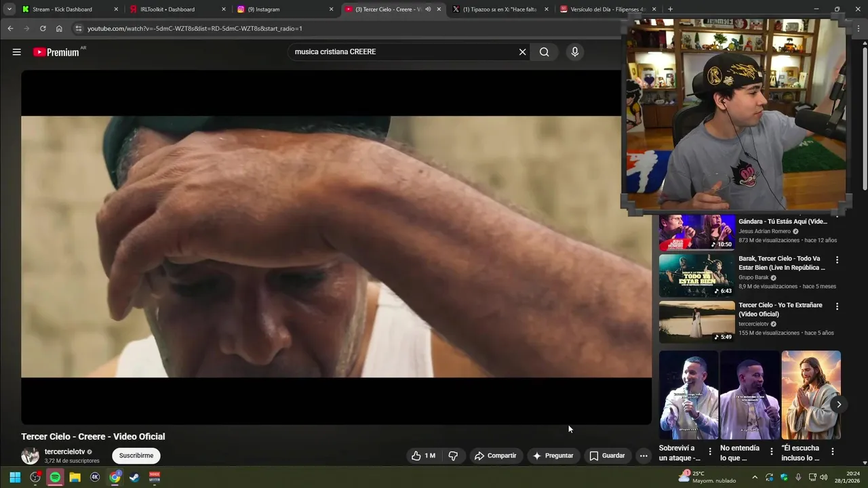Dislike the video with thumbs-down
This screenshot has width=868, height=488.
pos(453,455)
